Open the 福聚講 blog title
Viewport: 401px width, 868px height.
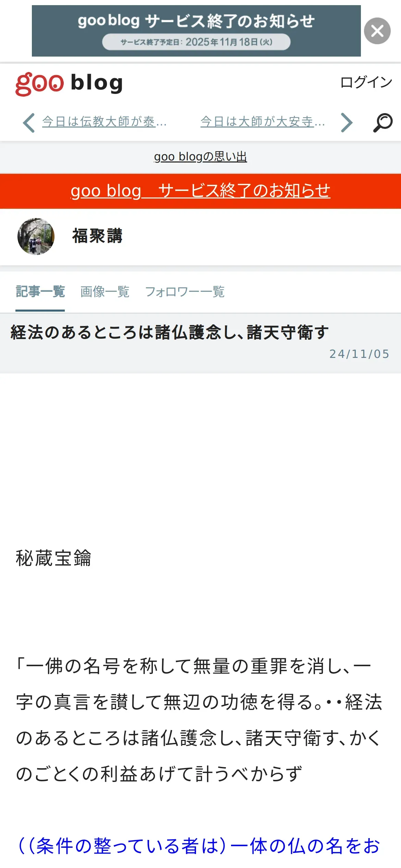97,236
